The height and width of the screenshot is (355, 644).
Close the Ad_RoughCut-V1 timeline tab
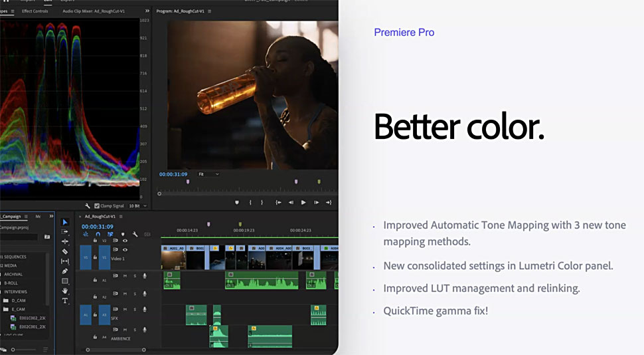(80, 216)
